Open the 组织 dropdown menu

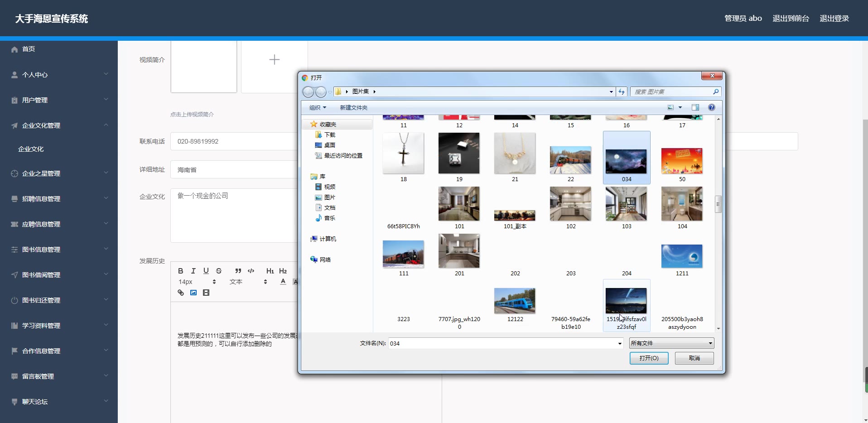tap(317, 108)
